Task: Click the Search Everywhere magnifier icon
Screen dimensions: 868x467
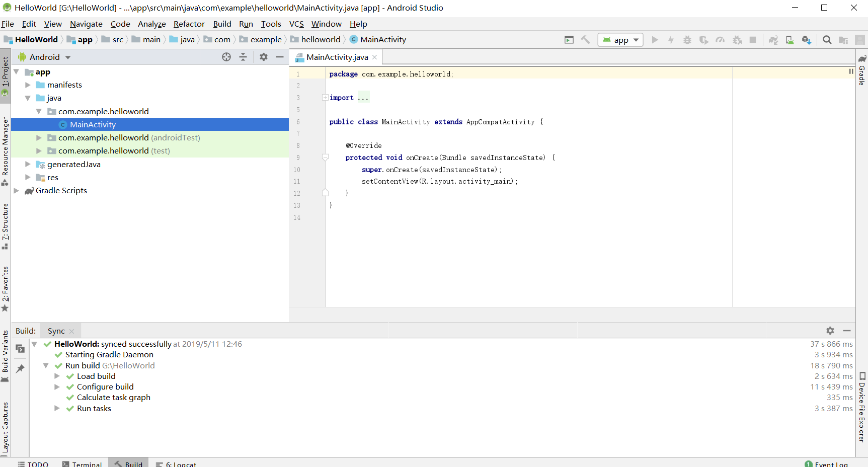Action: click(827, 40)
